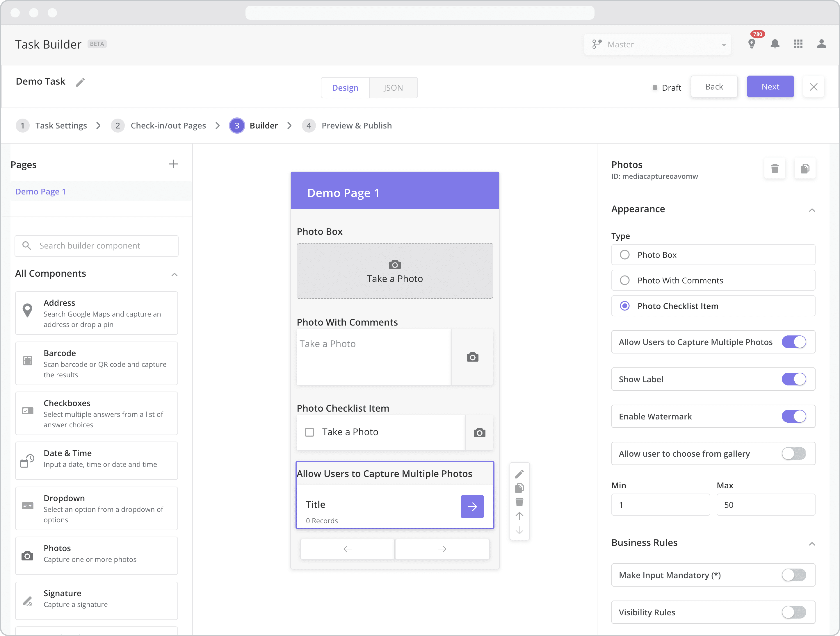
Task: Toggle Allow Users to Capture Multiple Photos
Action: coord(794,342)
